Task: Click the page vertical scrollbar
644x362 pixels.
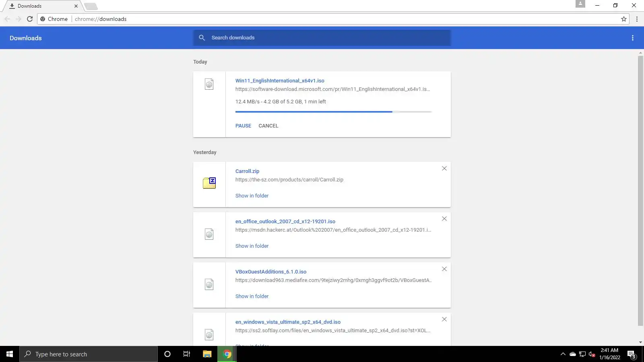Action: [640, 191]
